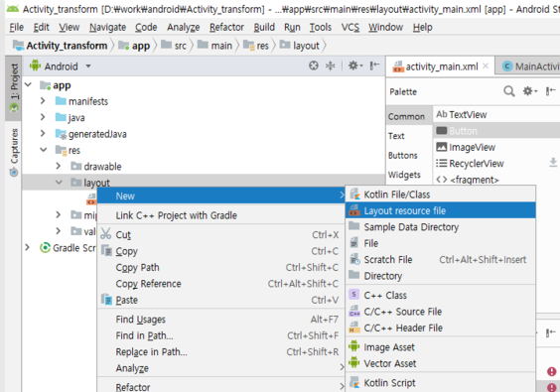This screenshot has height=392, width=560.
Task: Choose Kotlin Script
Action: (x=441, y=382)
